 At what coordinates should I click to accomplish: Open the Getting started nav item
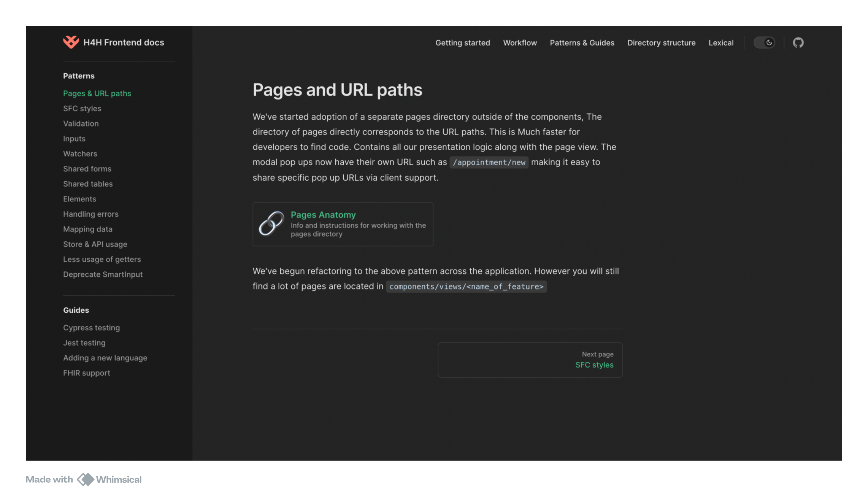point(463,43)
